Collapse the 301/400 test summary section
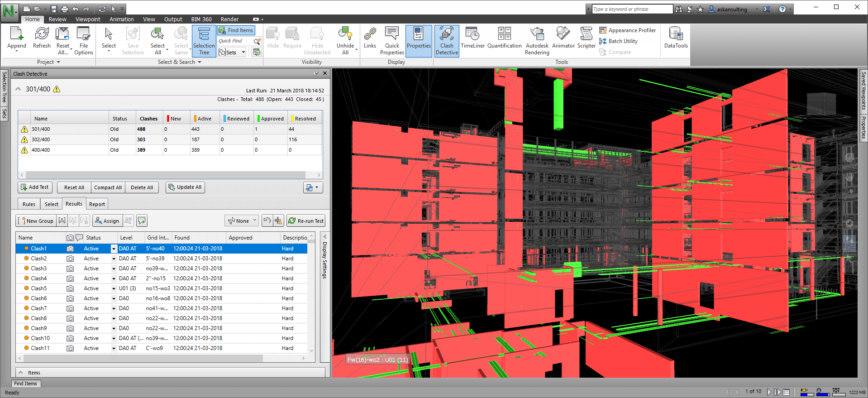Image resolution: width=868 pixels, height=398 pixels. 19,89
